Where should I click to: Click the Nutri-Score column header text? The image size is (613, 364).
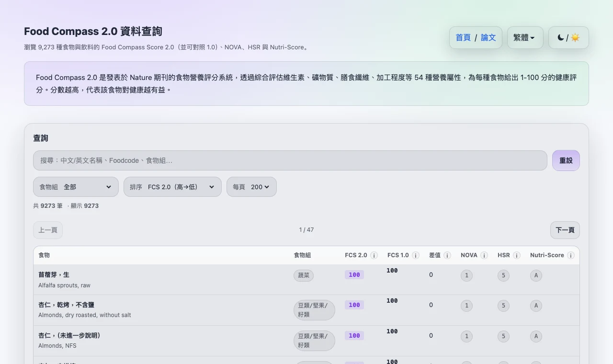tap(547, 255)
